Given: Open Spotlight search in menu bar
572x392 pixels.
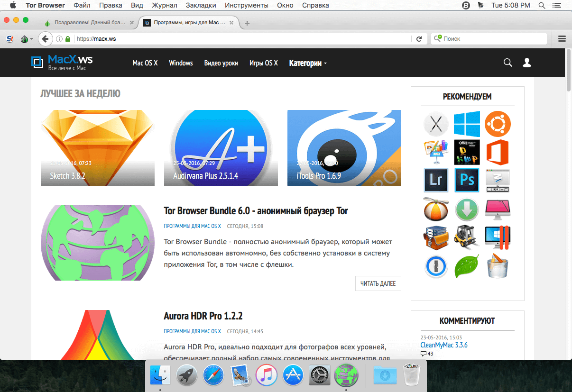Looking at the screenshot, I should [542, 6].
